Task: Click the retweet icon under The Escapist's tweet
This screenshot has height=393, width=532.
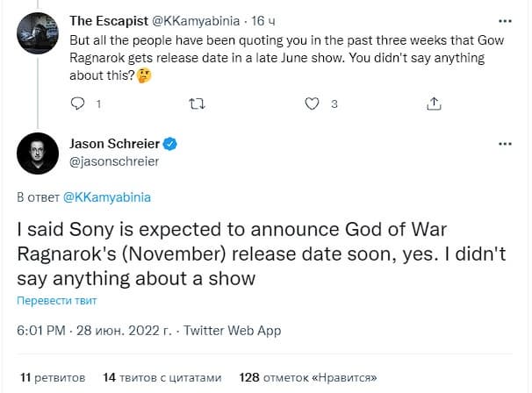Action: pyautogui.click(x=198, y=104)
